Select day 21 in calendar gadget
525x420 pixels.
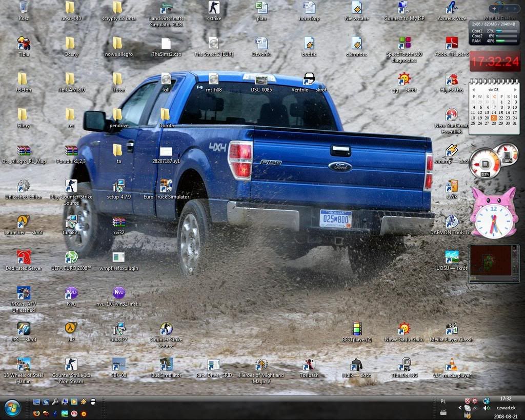click(494, 118)
